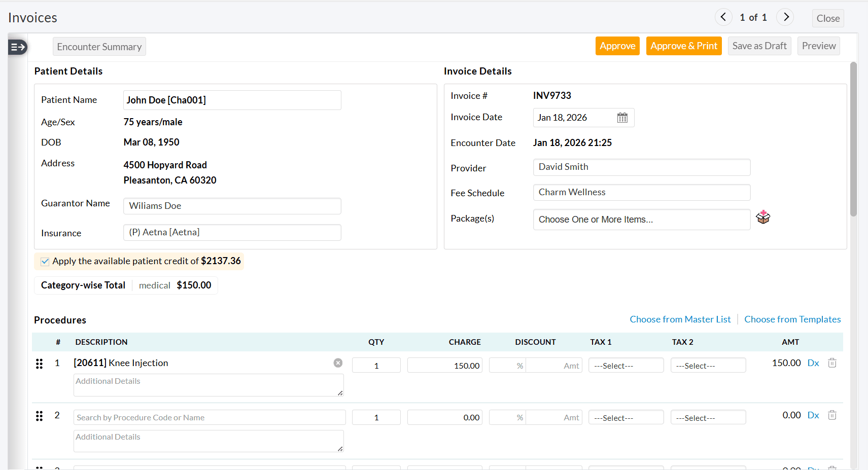The image size is (868, 470).
Task: Open Tax 1 dropdown for Knee Injection
Action: click(x=626, y=366)
